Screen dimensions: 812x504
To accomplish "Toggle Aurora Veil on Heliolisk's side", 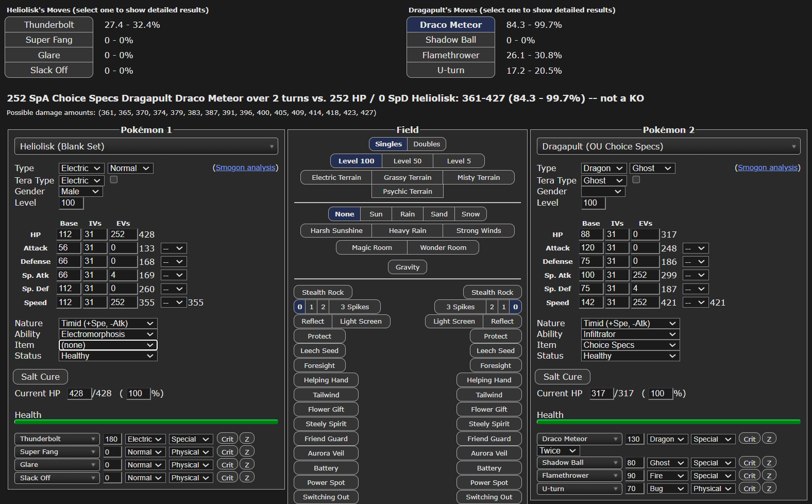I will click(x=326, y=453).
